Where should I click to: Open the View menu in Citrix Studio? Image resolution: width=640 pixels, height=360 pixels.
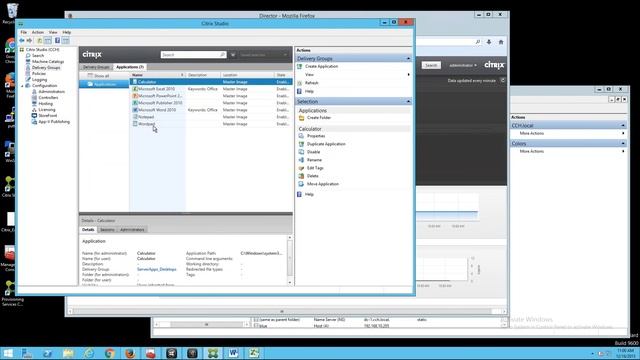pos(53,32)
